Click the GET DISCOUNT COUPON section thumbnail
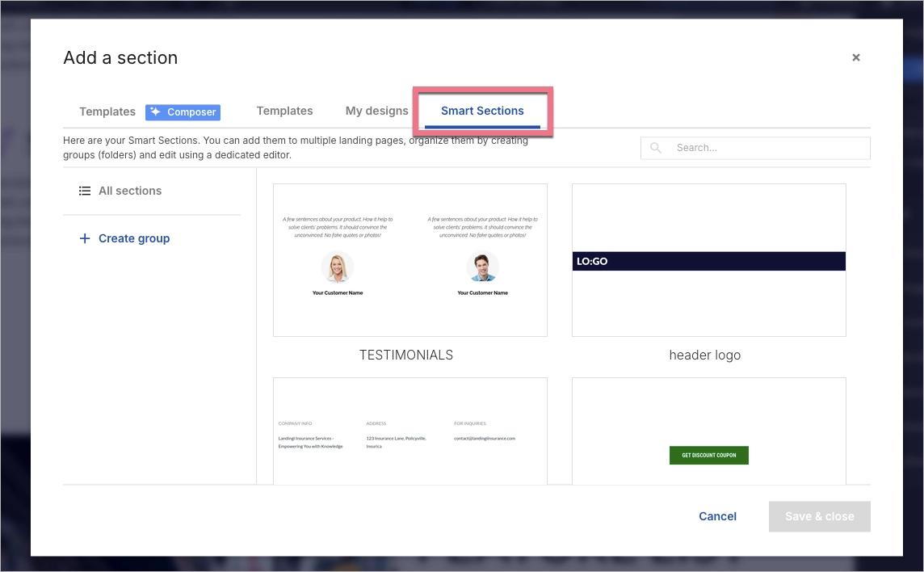 coord(708,431)
